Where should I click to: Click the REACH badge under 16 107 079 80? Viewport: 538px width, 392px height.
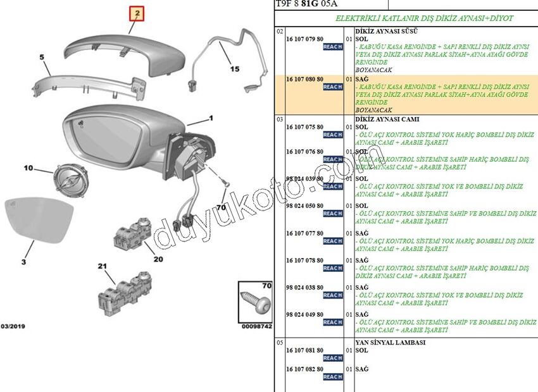332,47
